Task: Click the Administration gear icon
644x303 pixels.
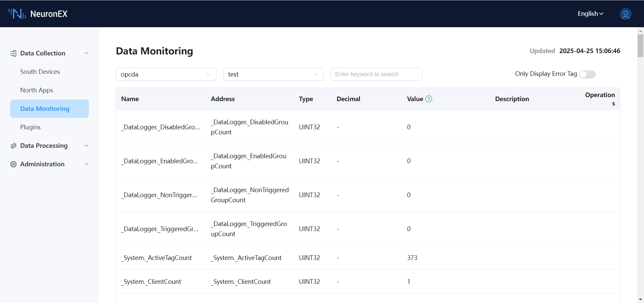Action: click(13, 164)
